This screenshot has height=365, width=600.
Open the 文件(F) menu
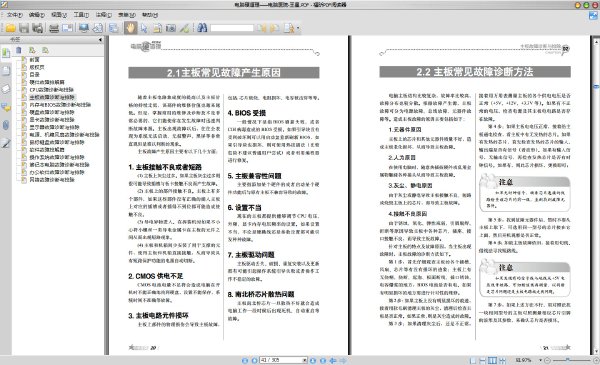tap(15, 15)
